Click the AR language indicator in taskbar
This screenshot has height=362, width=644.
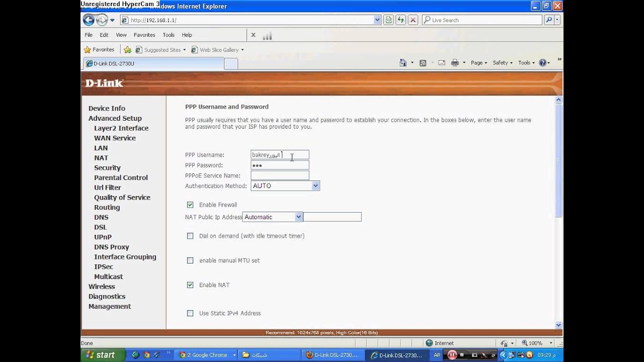437,355
